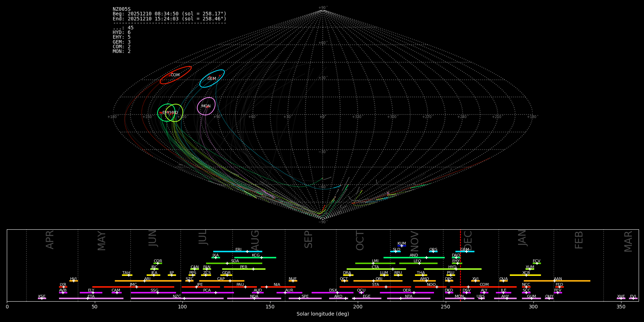Screen dimensions: 644x322
Task: Click the station name NZ005S header text
Action: pyautogui.click(x=122, y=9)
